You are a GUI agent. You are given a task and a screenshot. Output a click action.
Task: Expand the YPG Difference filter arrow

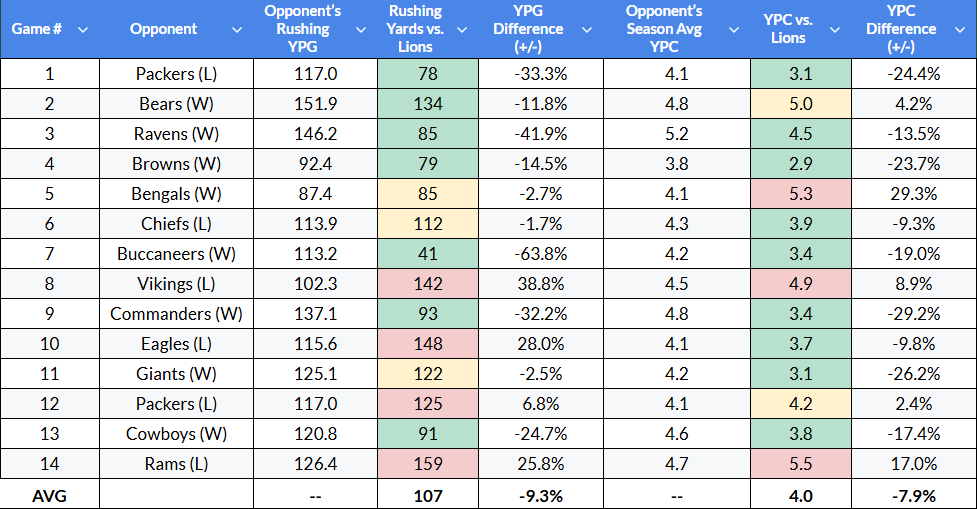point(588,29)
